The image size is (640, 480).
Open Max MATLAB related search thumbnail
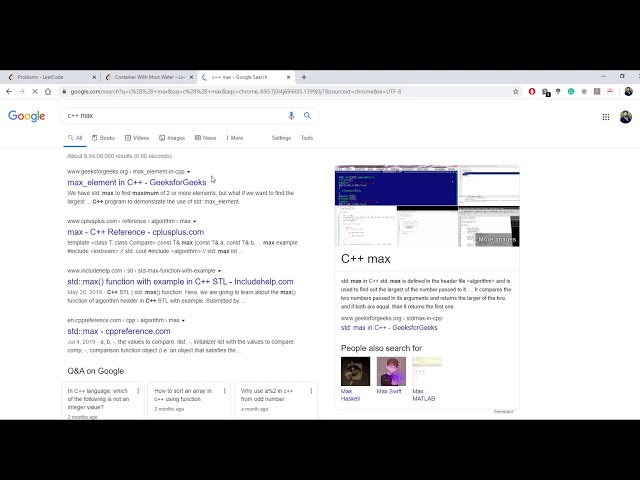(427, 371)
